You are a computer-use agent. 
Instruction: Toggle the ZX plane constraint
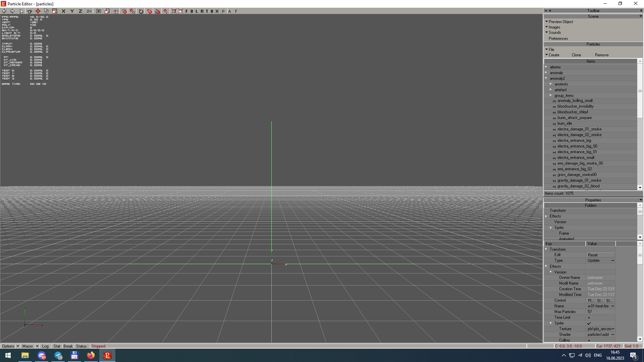[x=89, y=11]
